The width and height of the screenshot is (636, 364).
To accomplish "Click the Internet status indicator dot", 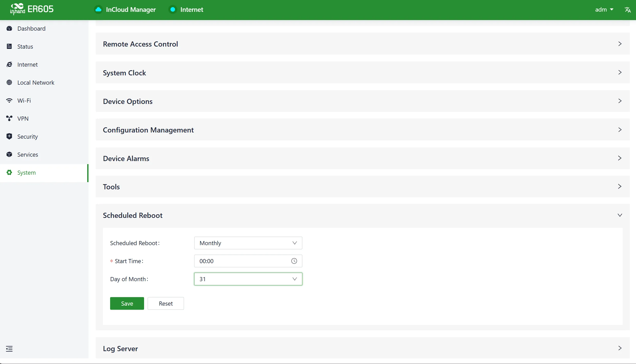I will click(x=173, y=10).
